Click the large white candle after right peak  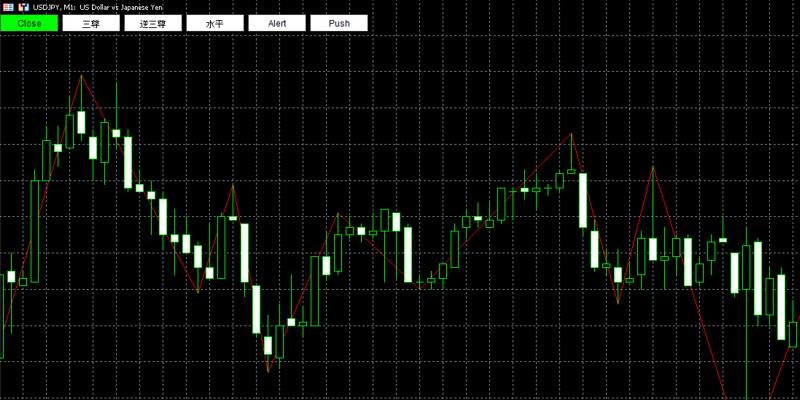click(583, 201)
